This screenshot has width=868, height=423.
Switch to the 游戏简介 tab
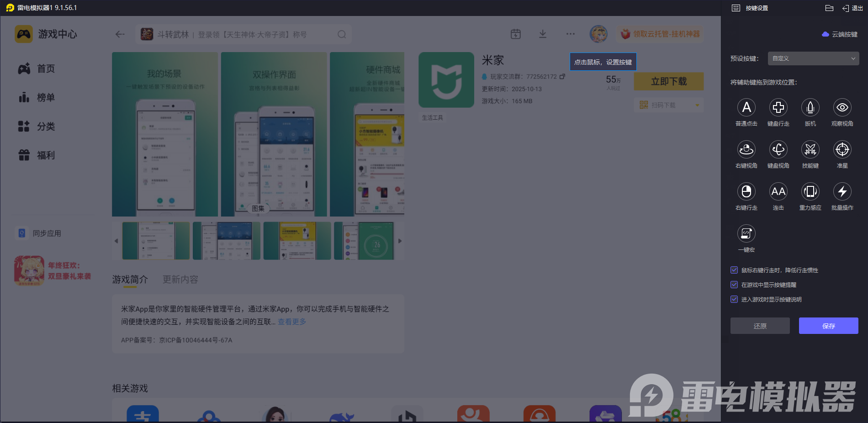(130, 279)
